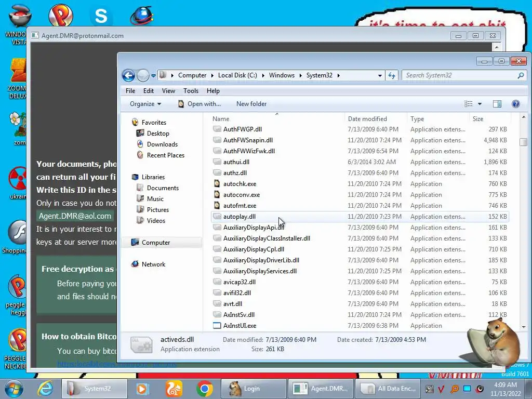Select Desktop under Favorites
The width and height of the screenshot is (532, 399).
(x=158, y=134)
